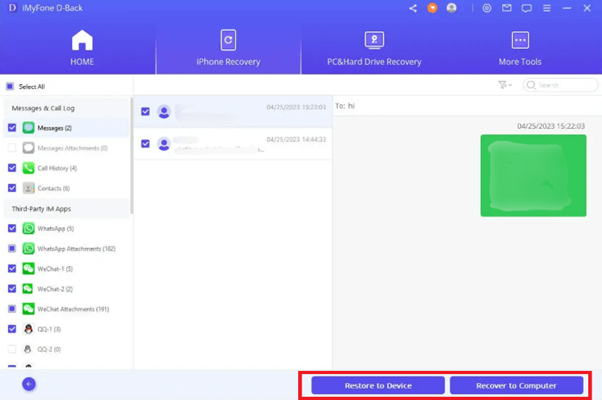Click contact avatar of 15:22:03 message
The height and width of the screenshot is (400, 602).
(164, 112)
